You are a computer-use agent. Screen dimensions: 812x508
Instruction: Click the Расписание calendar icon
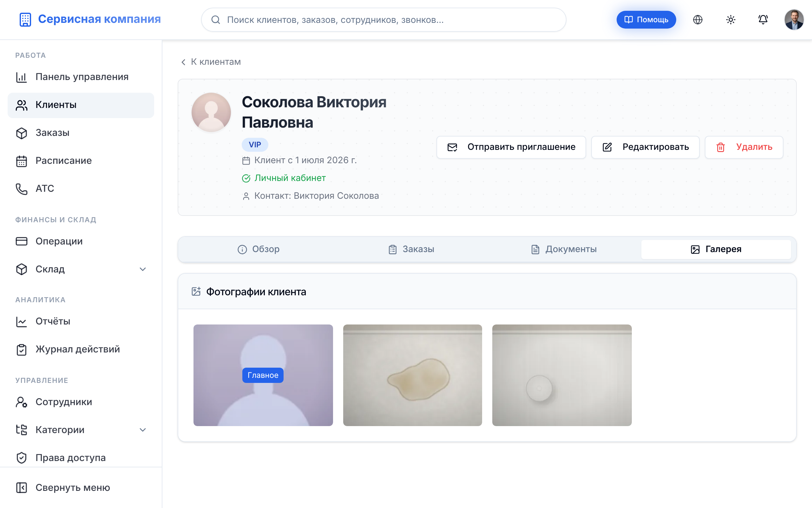click(x=22, y=161)
